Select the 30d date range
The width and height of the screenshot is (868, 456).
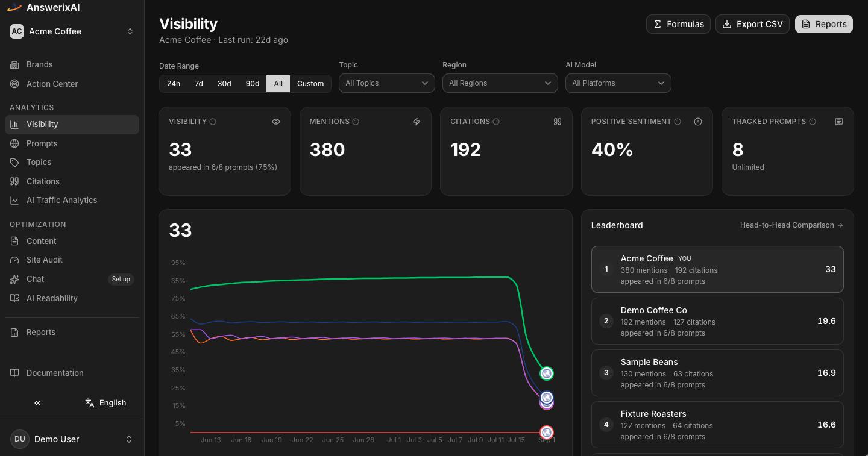pos(224,84)
